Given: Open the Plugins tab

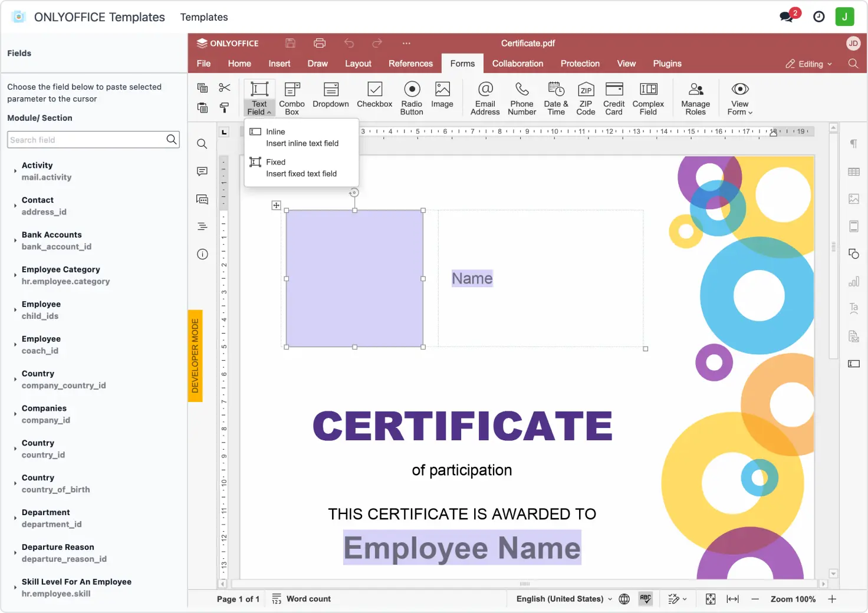Looking at the screenshot, I should [x=667, y=64].
